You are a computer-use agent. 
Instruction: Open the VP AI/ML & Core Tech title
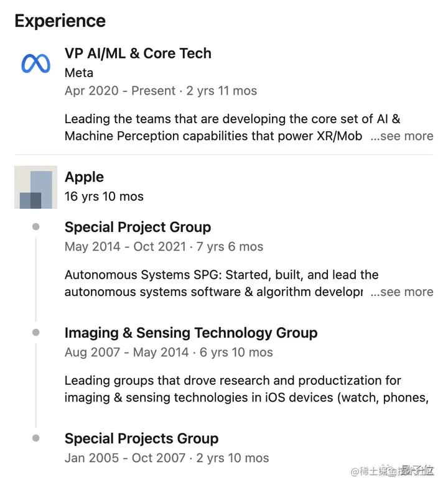138,53
